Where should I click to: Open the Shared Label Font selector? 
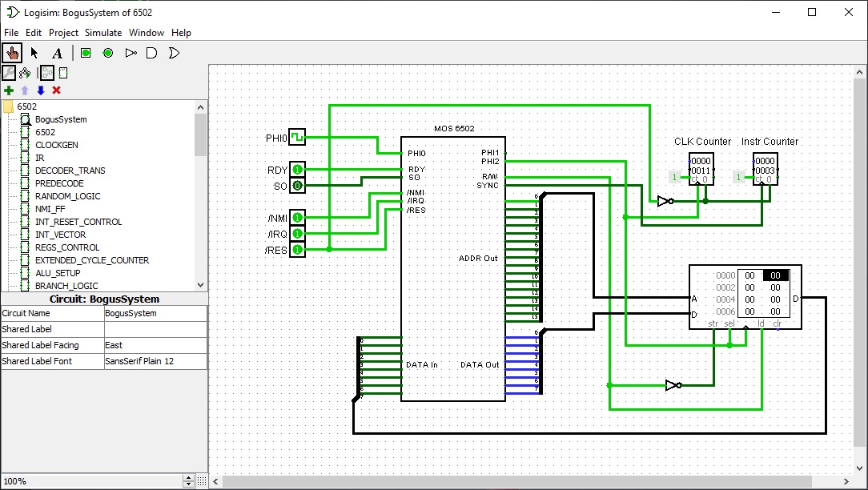coord(155,361)
